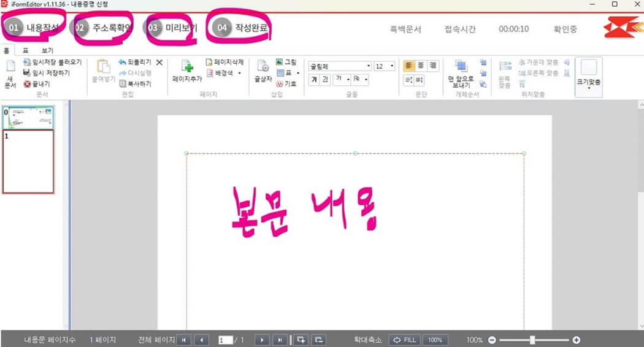Select the 표 ribbon tab
The height and width of the screenshot is (347, 644).
(26, 50)
